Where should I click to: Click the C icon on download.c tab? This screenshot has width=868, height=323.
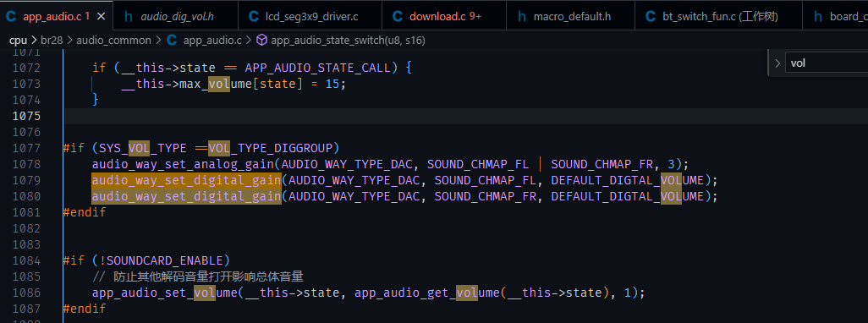398,16
